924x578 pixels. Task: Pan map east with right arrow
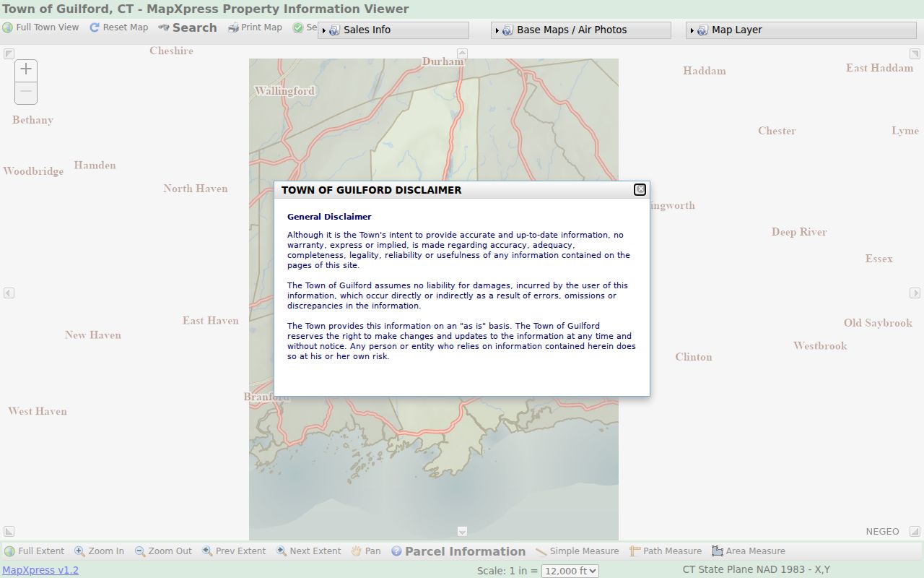[915, 293]
